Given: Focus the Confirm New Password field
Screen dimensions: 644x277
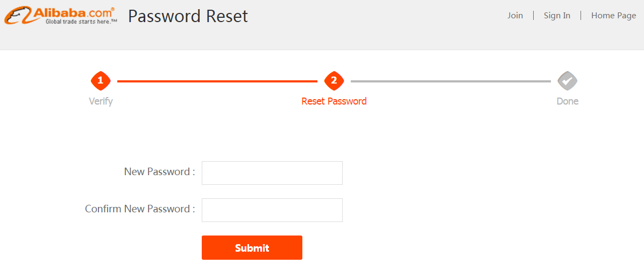Looking at the screenshot, I should click(x=272, y=210).
